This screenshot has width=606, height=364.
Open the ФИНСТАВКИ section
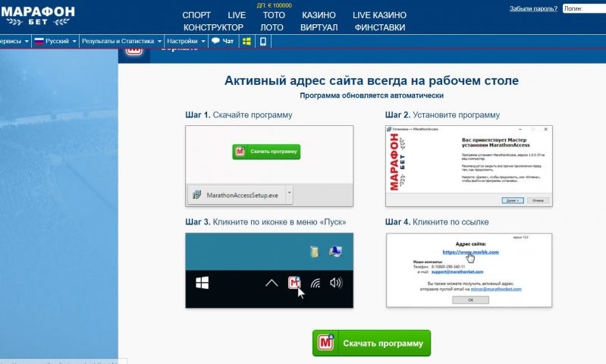pos(379,27)
